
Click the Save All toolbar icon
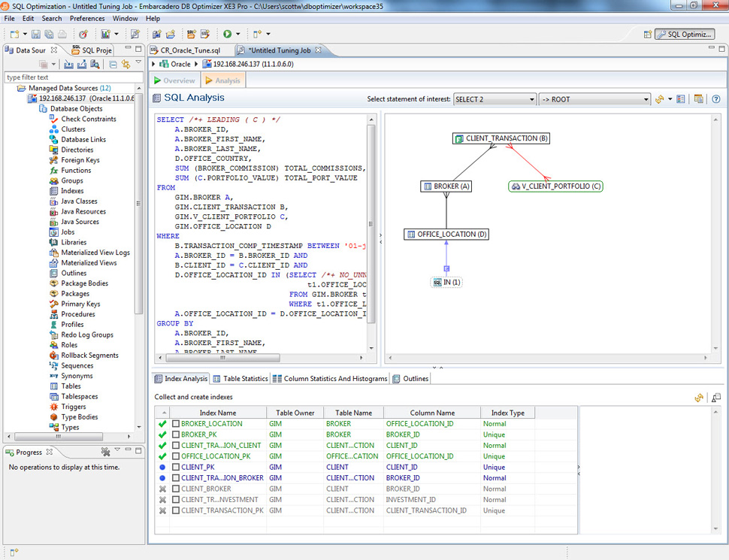click(49, 34)
